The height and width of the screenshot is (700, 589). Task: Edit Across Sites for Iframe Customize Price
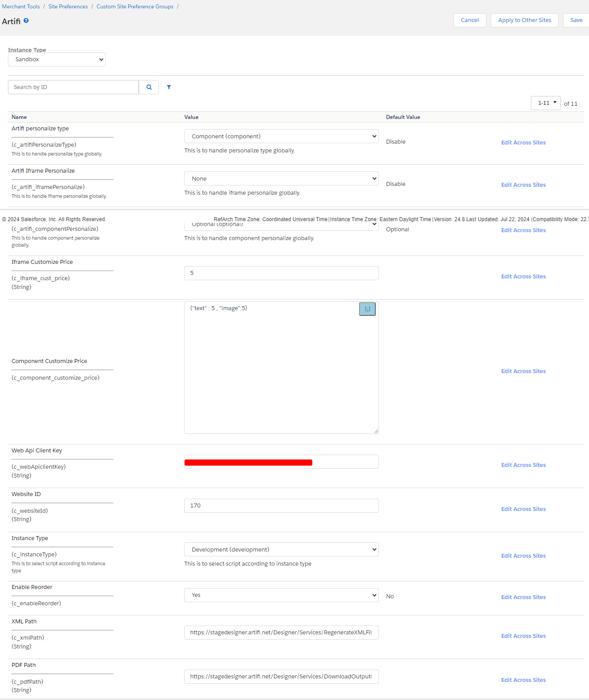coord(523,277)
